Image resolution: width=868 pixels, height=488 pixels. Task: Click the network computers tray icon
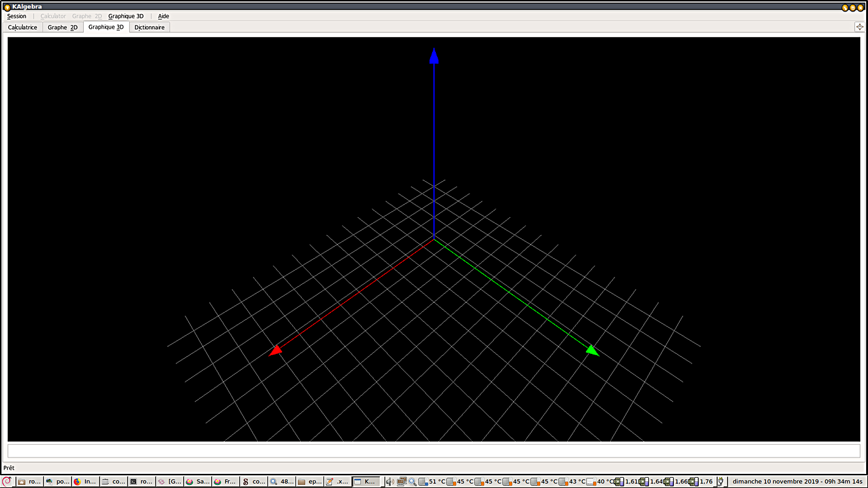pyautogui.click(x=402, y=481)
